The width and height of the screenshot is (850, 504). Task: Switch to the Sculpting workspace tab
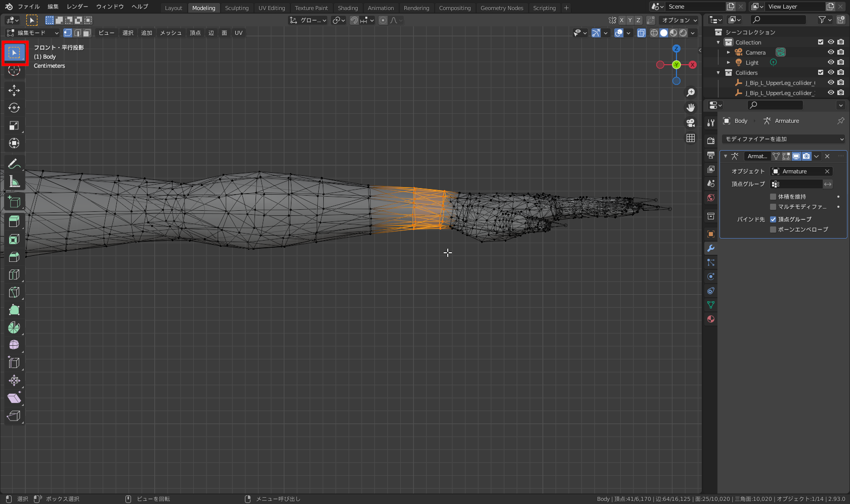pyautogui.click(x=237, y=8)
